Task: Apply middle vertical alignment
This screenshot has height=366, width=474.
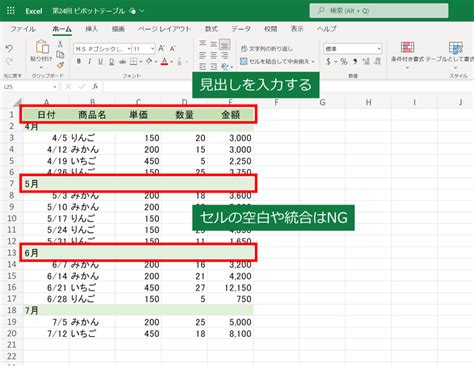Action: (x=214, y=43)
